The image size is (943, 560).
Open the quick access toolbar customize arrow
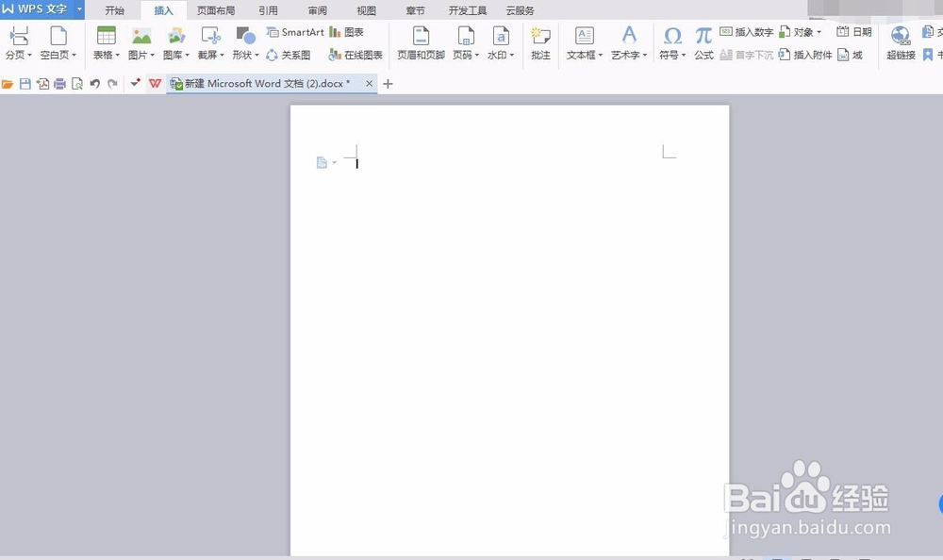(135, 84)
